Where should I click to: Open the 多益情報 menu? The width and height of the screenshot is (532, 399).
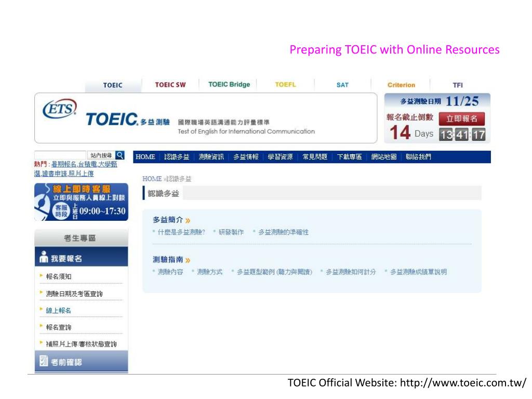246,157
